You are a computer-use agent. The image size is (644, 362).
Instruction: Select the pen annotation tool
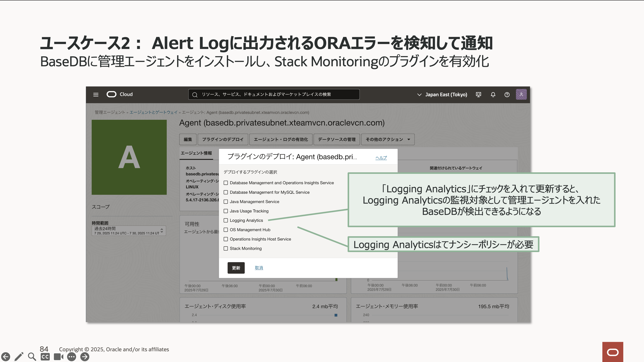[x=19, y=357]
